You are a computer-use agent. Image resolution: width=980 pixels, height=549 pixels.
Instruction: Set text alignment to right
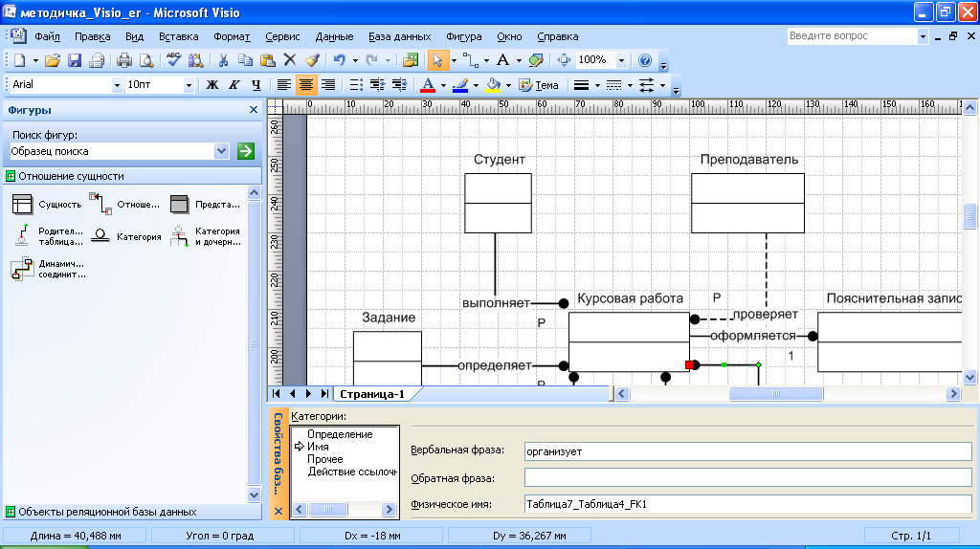[328, 85]
